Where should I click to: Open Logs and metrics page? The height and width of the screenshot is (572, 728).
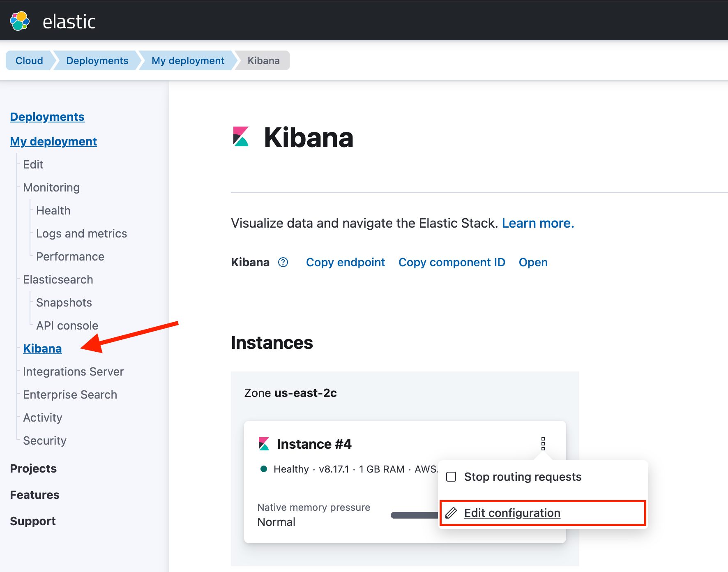click(82, 233)
